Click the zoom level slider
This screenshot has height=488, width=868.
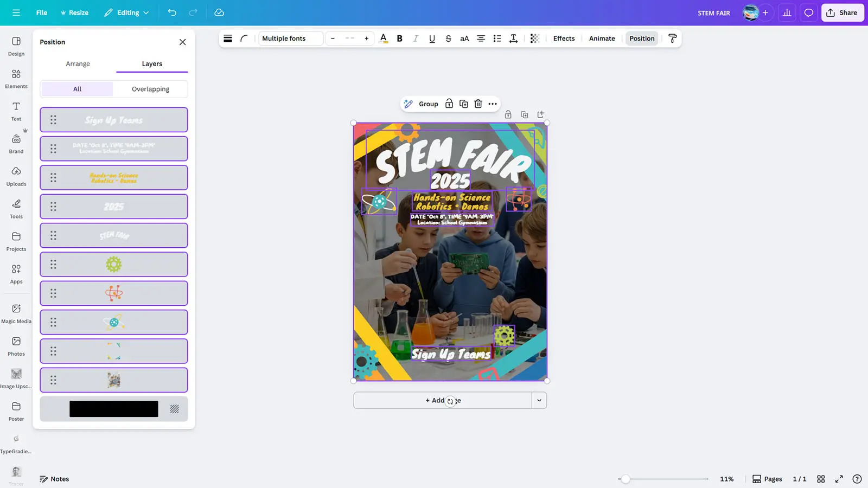(626, 479)
